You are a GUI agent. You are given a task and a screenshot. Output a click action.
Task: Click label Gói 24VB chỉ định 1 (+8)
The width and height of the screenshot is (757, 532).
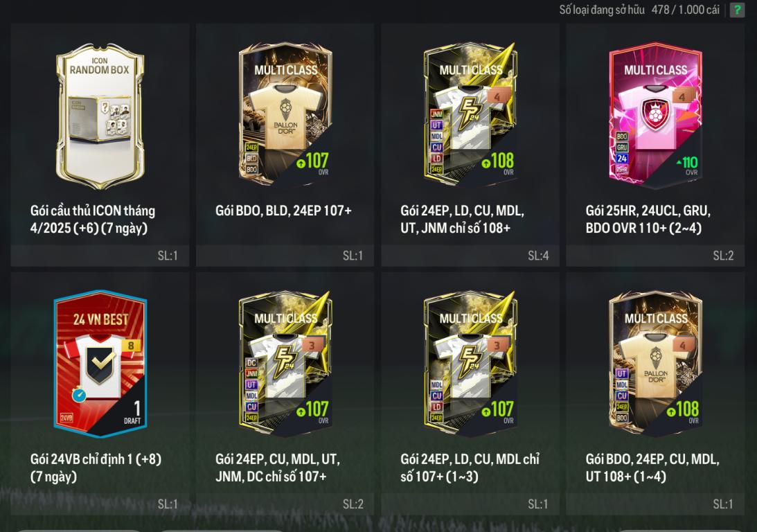(96, 468)
